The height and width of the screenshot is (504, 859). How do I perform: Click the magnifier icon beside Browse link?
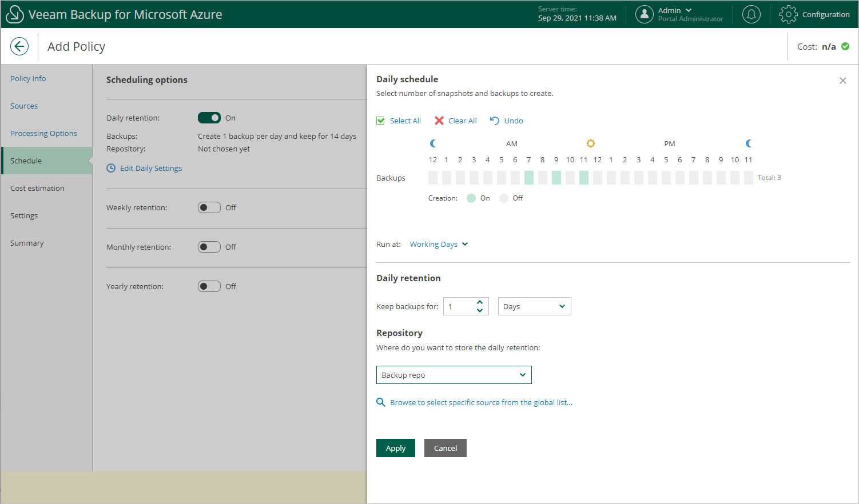[x=381, y=402]
